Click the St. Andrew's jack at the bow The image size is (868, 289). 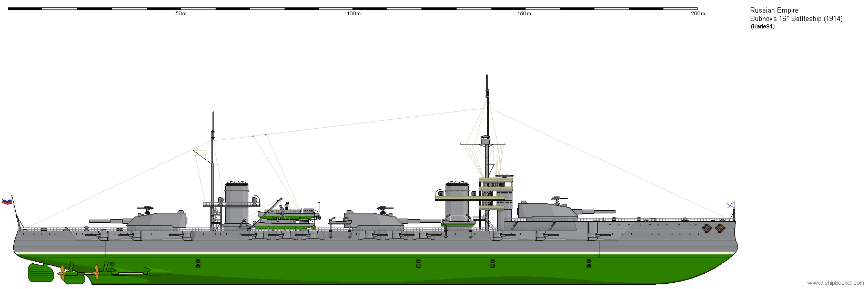[x=731, y=205]
